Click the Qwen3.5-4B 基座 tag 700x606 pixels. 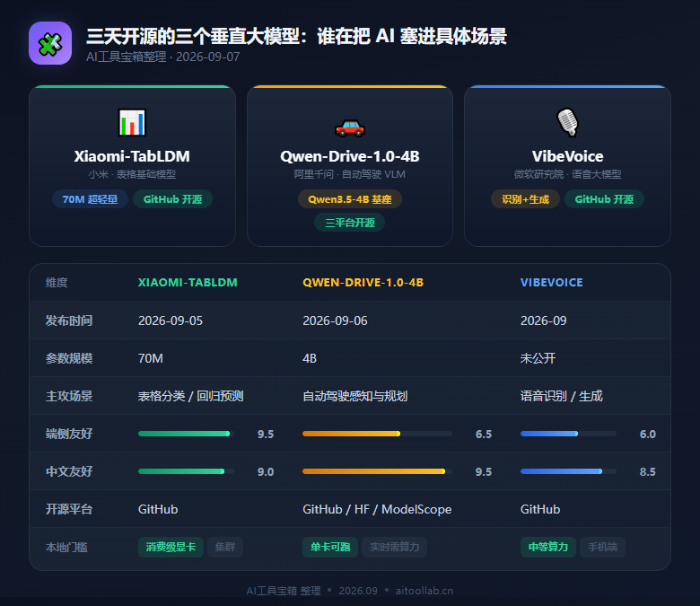(x=350, y=199)
